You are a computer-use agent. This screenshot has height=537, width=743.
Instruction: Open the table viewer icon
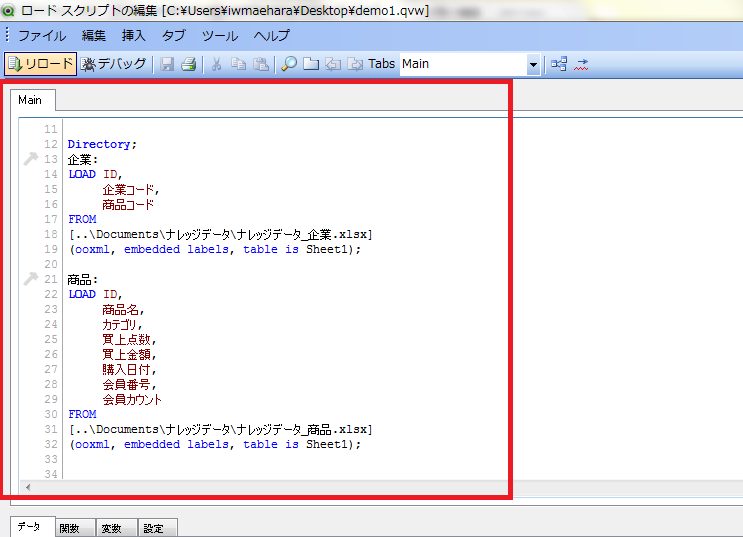tap(559, 64)
